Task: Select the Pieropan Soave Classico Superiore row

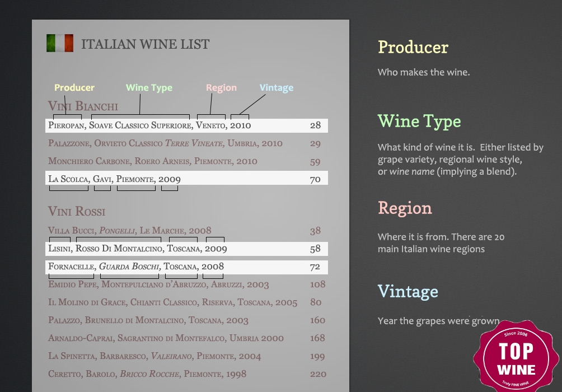Action: [186, 125]
